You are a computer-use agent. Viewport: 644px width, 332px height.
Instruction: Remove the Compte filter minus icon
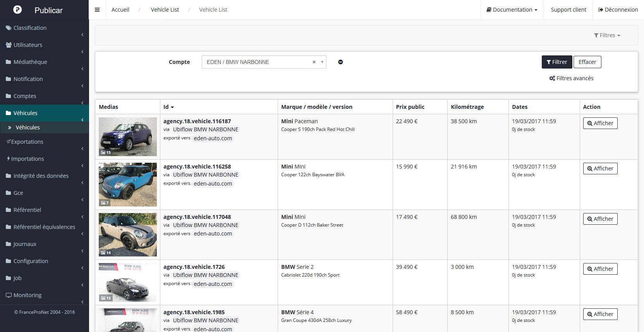(x=340, y=62)
